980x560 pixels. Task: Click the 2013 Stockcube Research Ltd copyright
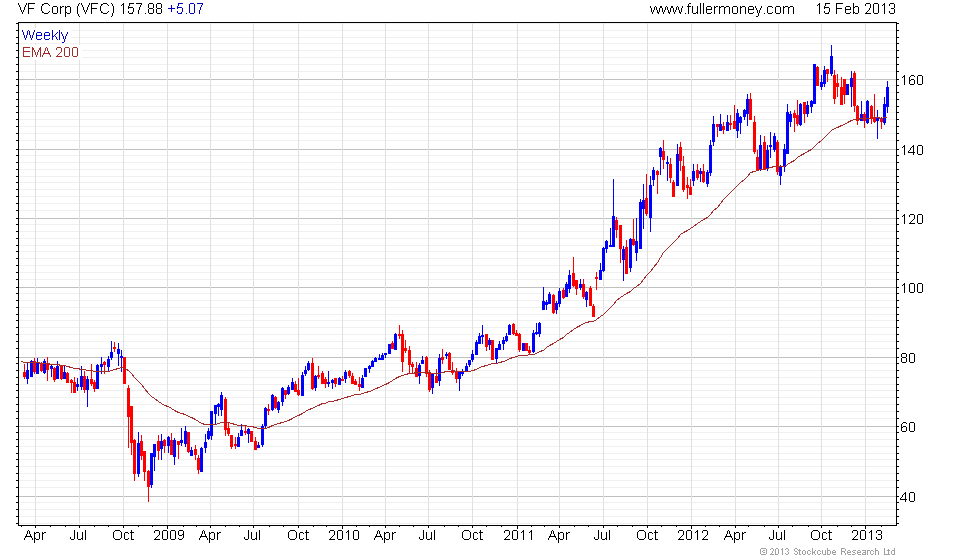(x=828, y=552)
